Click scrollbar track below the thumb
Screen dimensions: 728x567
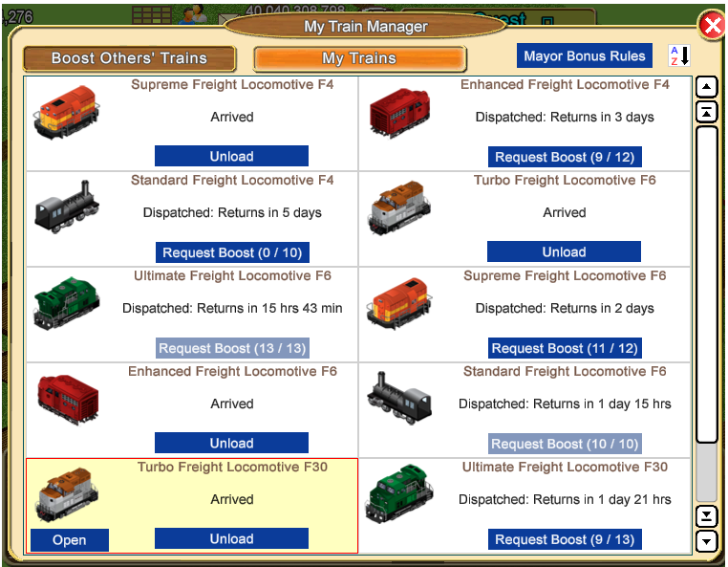point(707,472)
